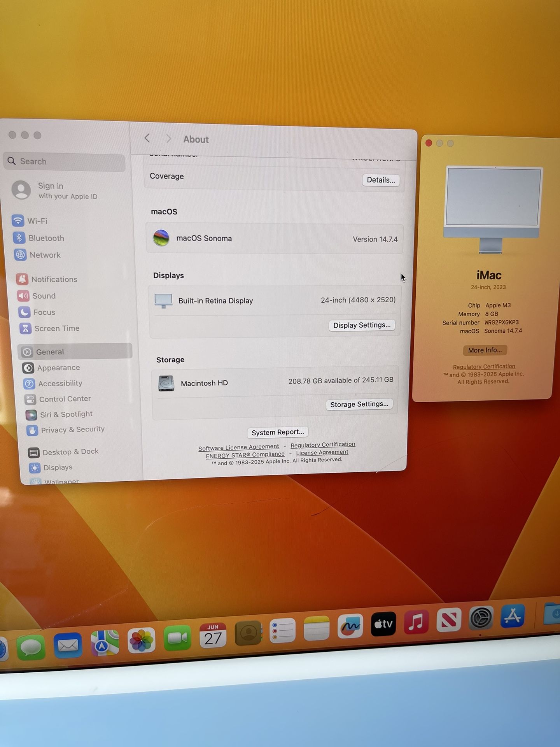This screenshot has width=560, height=747.
Task: Open Music from the Dock
Action: click(x=416, y=621)
